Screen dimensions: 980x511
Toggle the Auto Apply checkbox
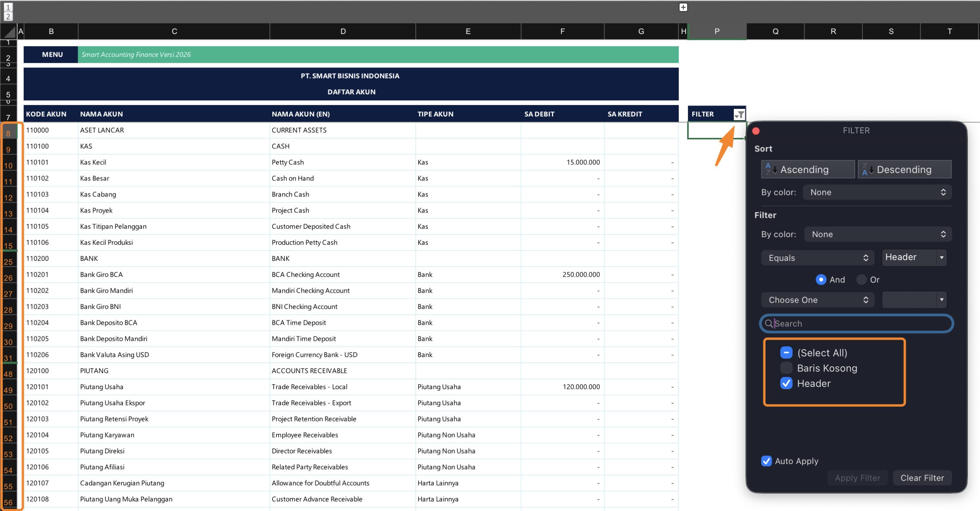[x=766, y=461]
